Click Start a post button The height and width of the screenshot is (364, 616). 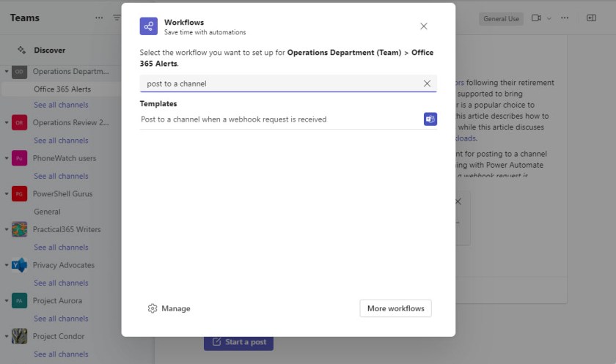point(238,343)
